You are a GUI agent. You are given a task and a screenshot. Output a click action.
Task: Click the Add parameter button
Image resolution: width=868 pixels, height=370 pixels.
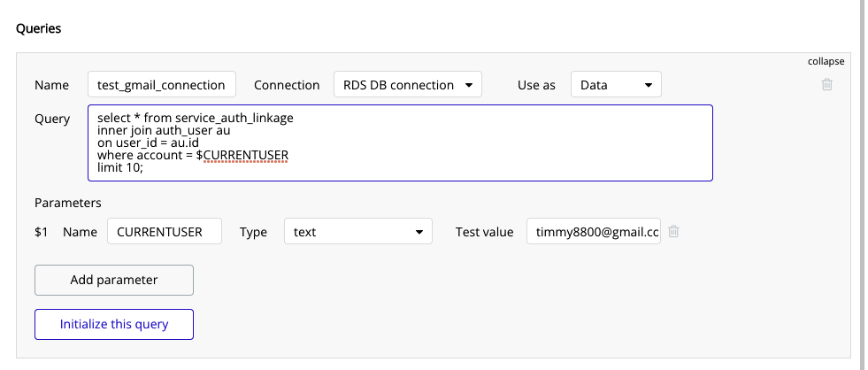(114, 280)
